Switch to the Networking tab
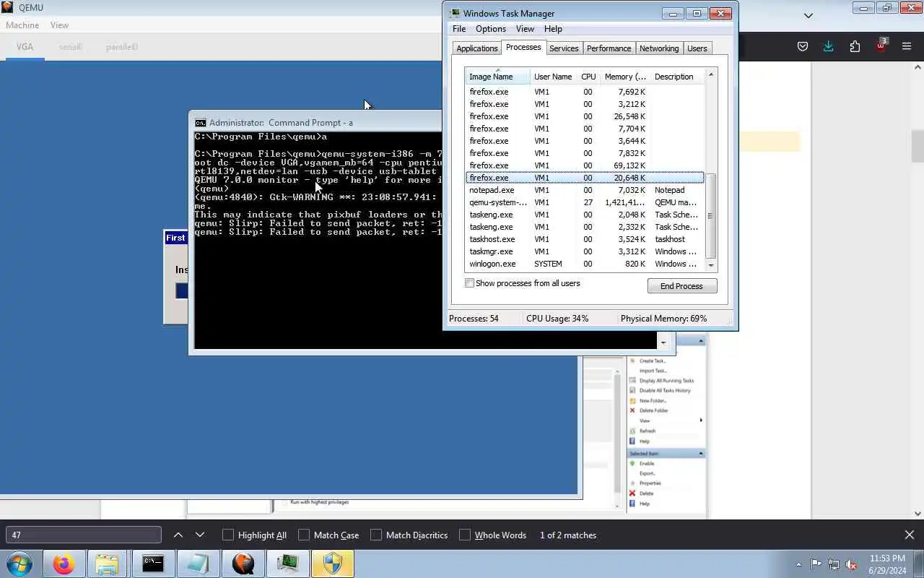This screenshot has width=924, height=578. coord(659,48)
